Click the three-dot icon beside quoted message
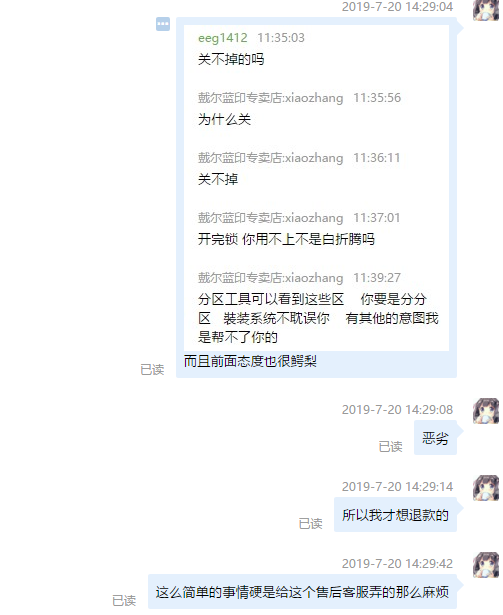Image resolution: width=503 pixels, height=615 pixels. [x=163, y=24]
